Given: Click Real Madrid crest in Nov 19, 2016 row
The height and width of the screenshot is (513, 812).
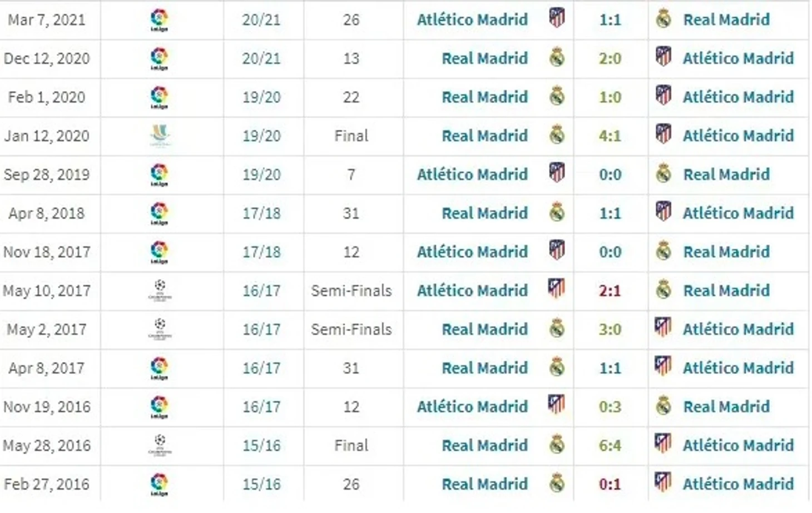Looking at the screenshot, I should tap(664, 406).
